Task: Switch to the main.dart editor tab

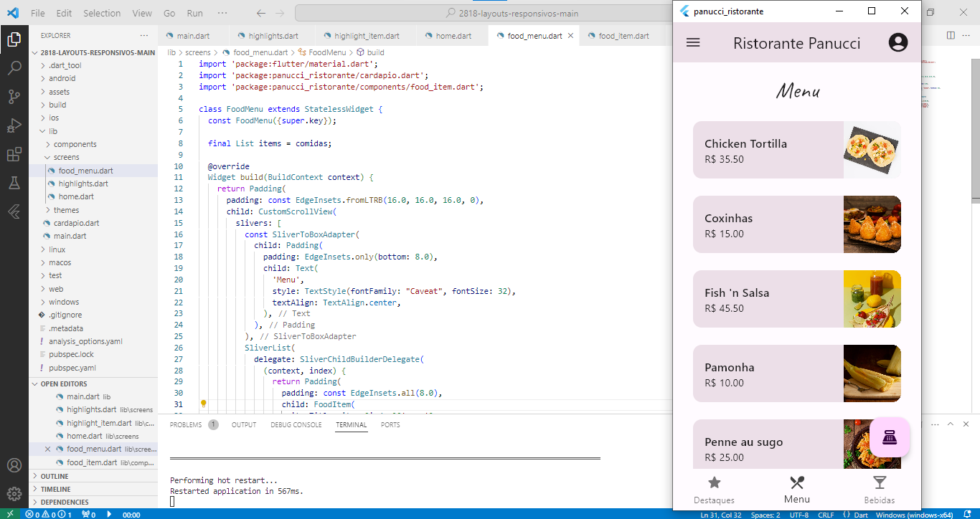Action: click(x=194, y=35)
